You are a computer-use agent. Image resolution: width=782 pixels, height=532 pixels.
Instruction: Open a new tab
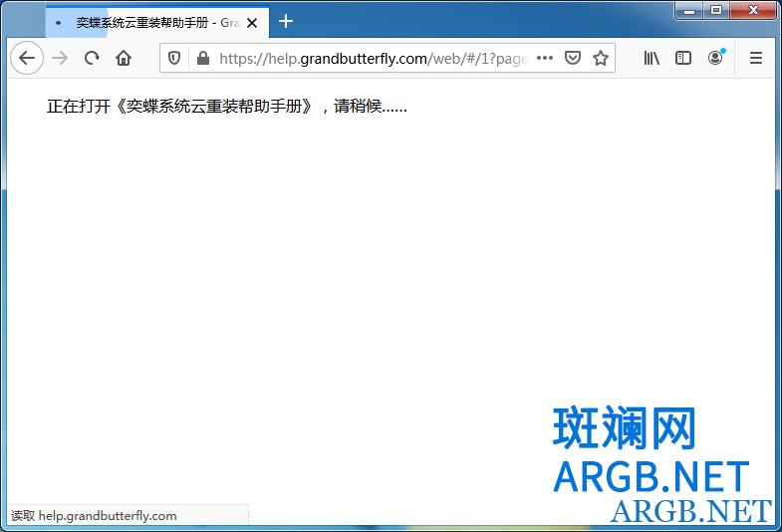(x=286, y=22)
